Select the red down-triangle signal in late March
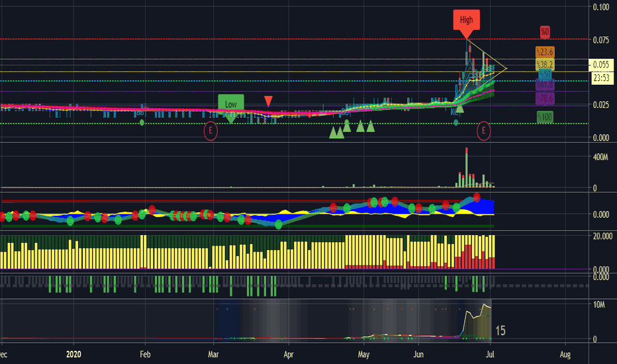The height and width of the screenshot is (364, 617). click(x=268, y=101)
